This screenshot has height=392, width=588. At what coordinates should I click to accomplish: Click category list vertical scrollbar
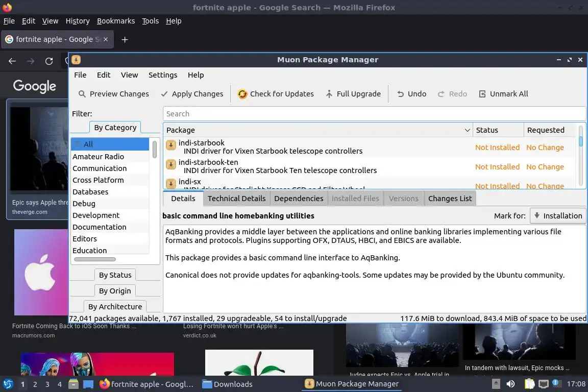pyautogui.click(x=155, y=150)
